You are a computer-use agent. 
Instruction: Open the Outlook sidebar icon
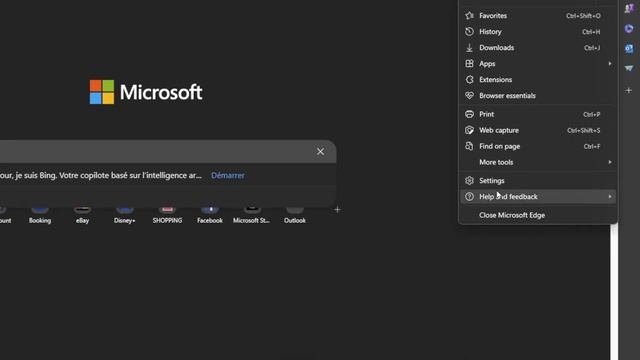point(629,49)
